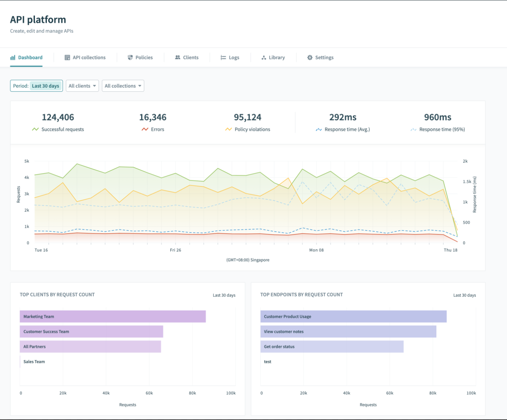Switch to the API collections tab
This screenshot has height=420, width=507.
89,57
